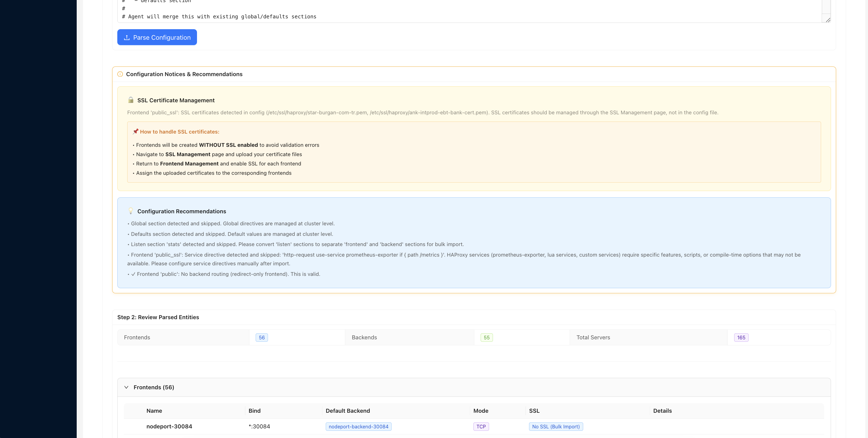The image size is (868, 438).
Task: Click the Navigate to SSL Management bullet
Action: click(x=217, y=154)
